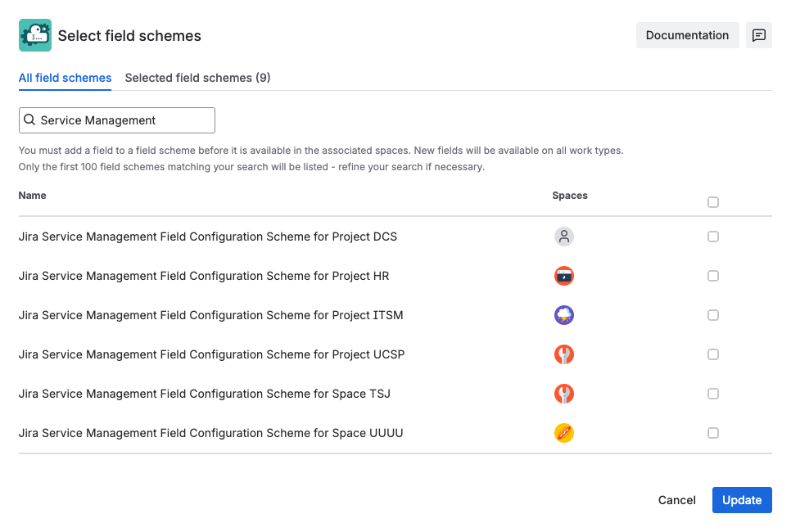Select scheme name for Project ITSM
This screenshot has height=532, width=791.
pyautogui.click(x=211, y=315)
